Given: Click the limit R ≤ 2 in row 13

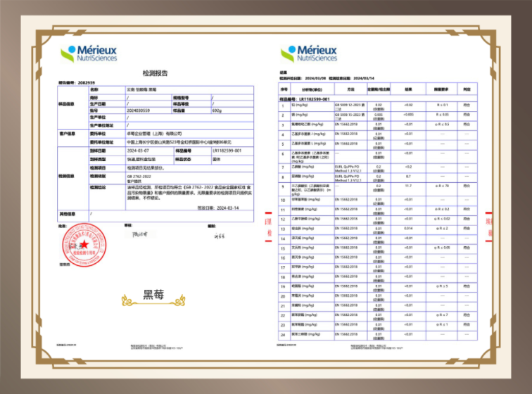Looking at the screenshot, I should [x=442, y=229].
